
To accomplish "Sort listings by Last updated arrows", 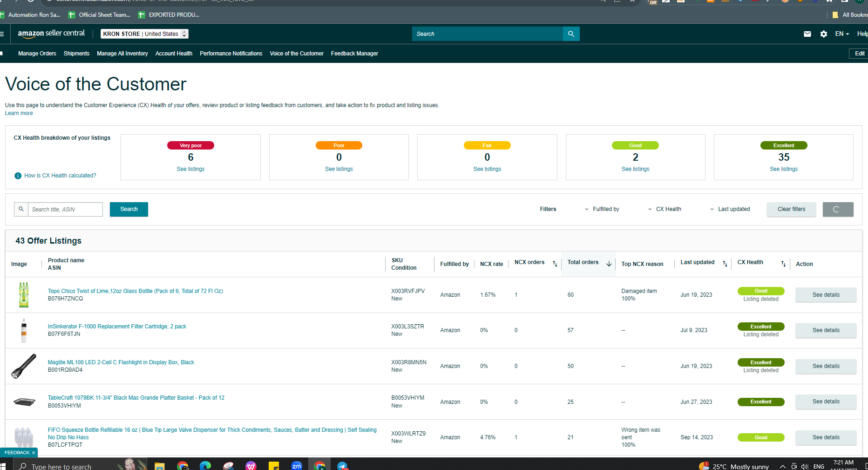I will [725, 264].
